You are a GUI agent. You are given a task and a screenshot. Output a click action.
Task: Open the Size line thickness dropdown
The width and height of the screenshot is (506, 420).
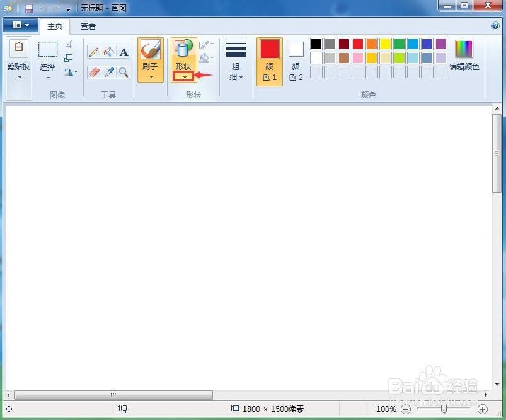(236, 60)
